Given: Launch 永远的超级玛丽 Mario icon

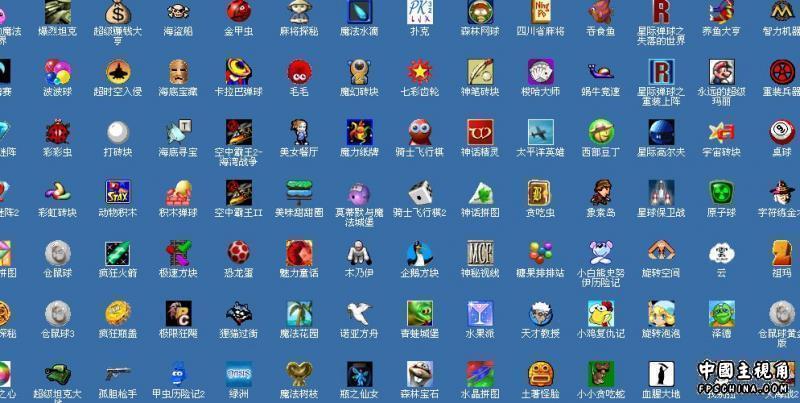Looking at the screenshot, I should [721, 72].
